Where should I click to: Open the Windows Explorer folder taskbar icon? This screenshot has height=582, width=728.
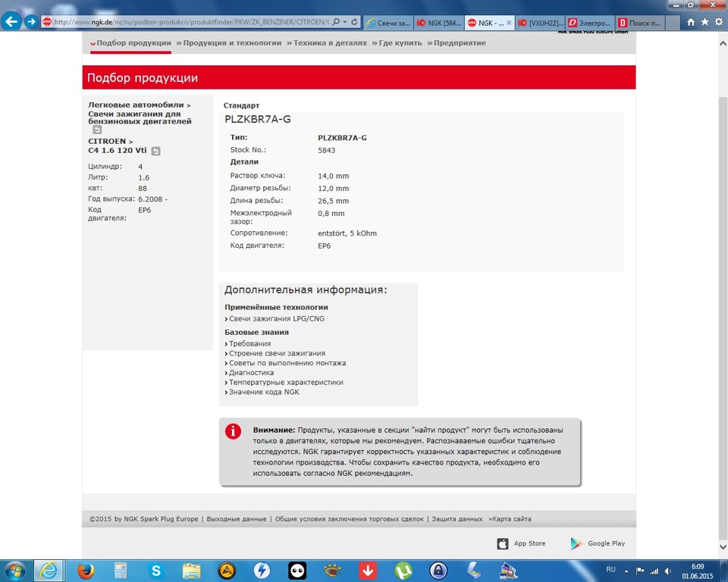(191, 571)
